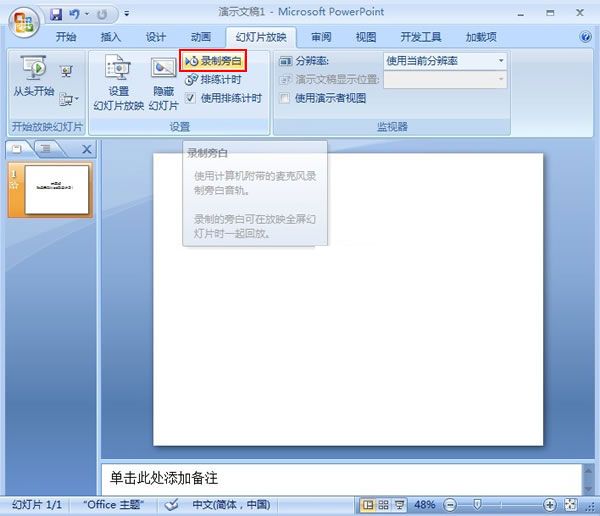Select the 幻灯片放映 tab
The image size is (600, 516).
pos(261,37)
